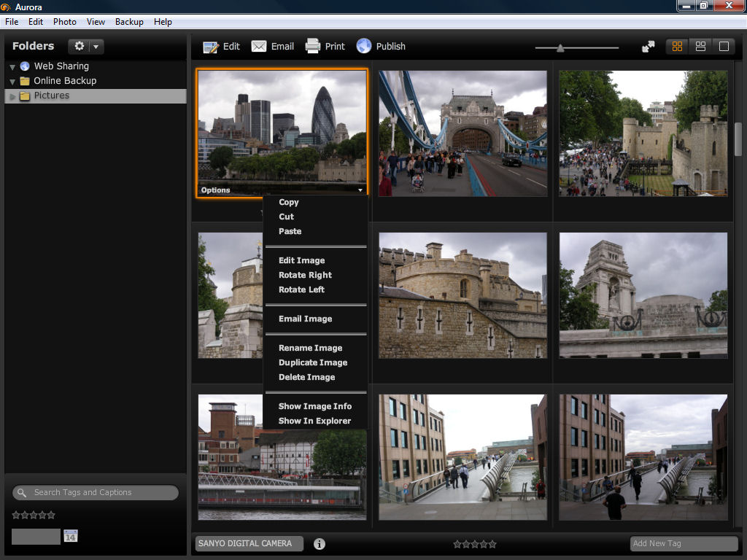This screenshot has height=560, width=747.
Task: Switch to filmstrip preview view
Action: tap(700, 47)
